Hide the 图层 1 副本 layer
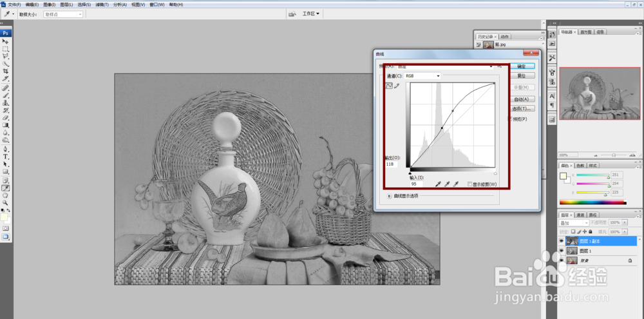The image size is (644, 319). point(562,241)
